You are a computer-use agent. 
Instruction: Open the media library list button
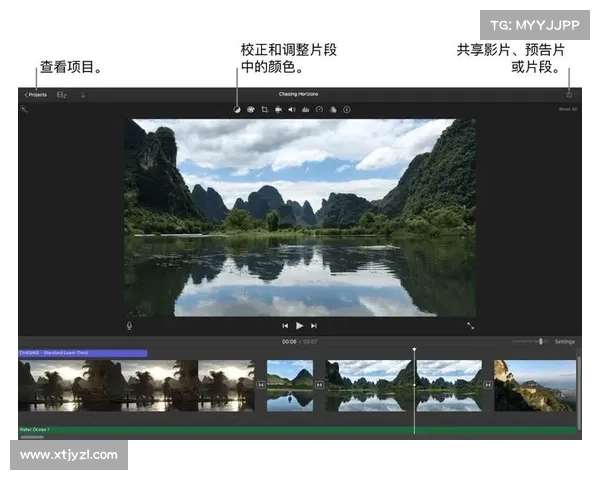62,95
